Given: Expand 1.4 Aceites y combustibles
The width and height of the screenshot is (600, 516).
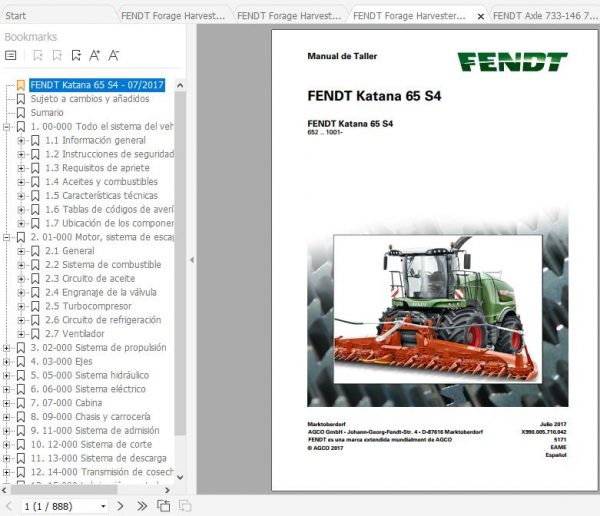Looking at the screenshot, I should (21, 182).
